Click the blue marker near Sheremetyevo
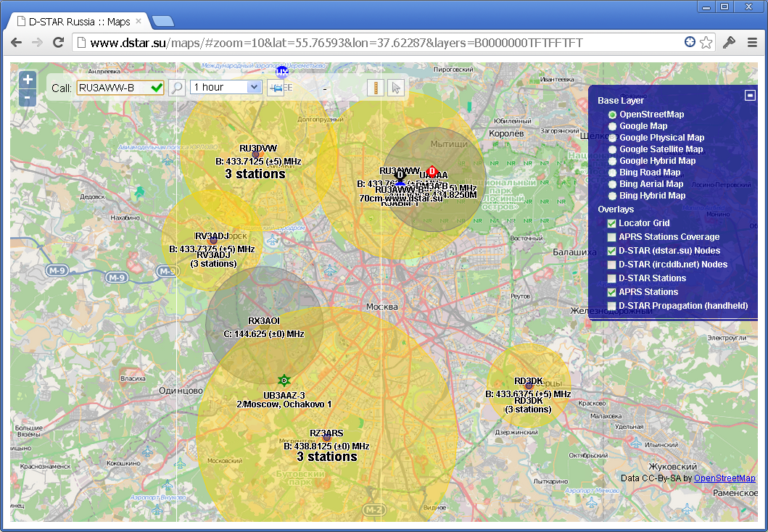The image size is (768, 532). 282,72
